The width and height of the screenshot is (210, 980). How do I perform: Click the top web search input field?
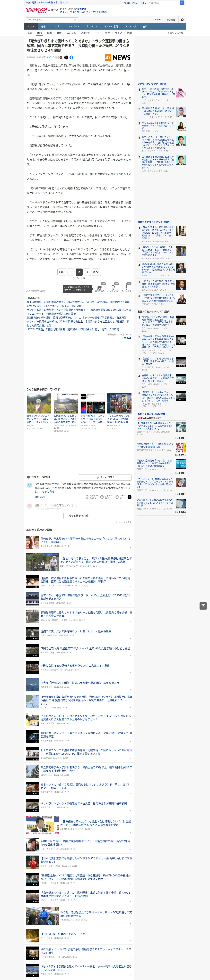point(164,3)
